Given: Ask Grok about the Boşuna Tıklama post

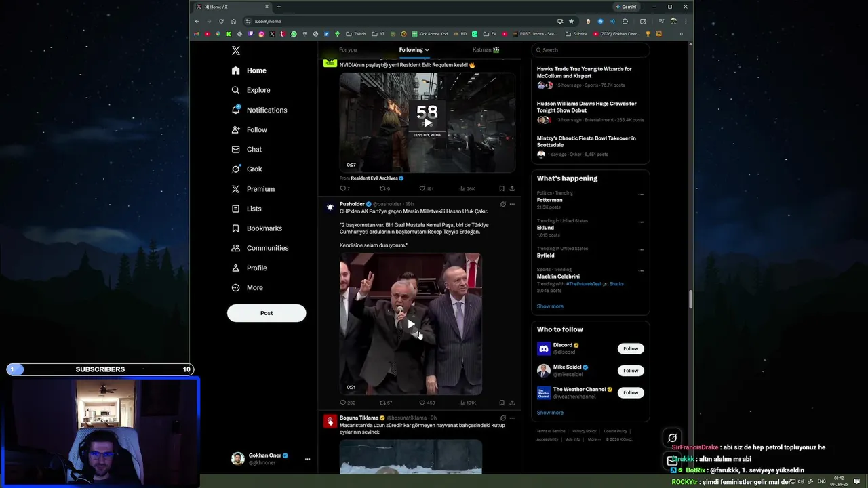Looking at the screenshot, I should point(502,418).
